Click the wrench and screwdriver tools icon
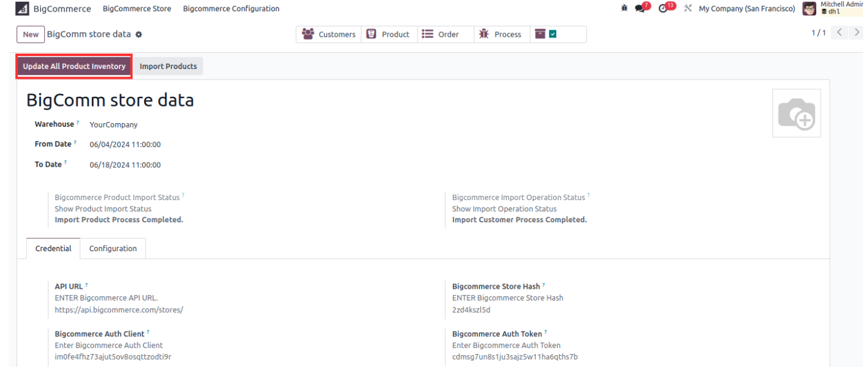The height and width of the screenshot is (367, 868). (688, 9)
